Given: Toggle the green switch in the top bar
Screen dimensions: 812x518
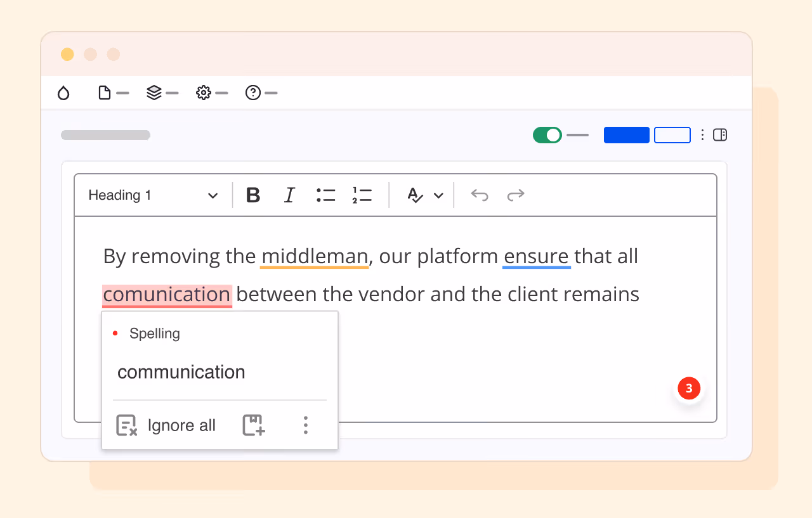Looking at the screenshot, I should pos(547,134).
